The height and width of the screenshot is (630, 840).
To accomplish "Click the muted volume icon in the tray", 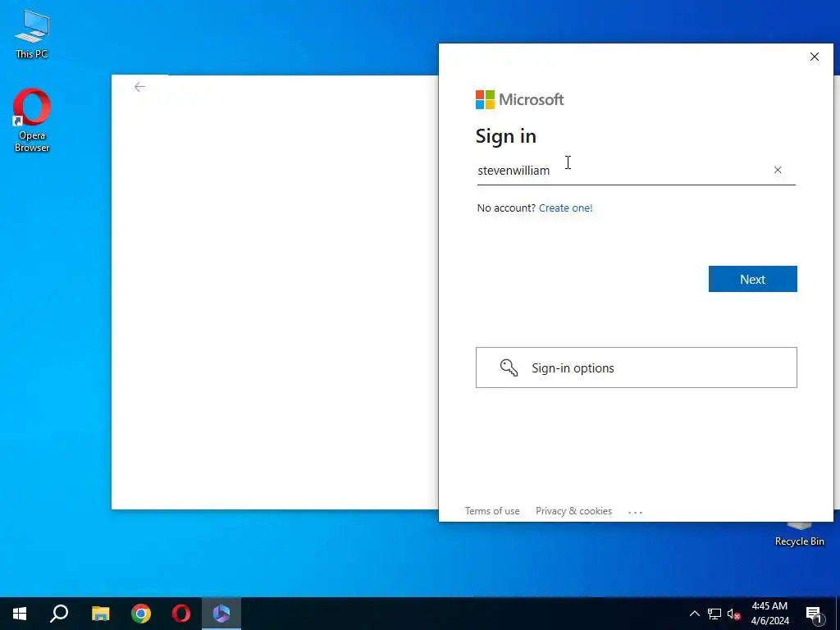I will click(734, 614).
